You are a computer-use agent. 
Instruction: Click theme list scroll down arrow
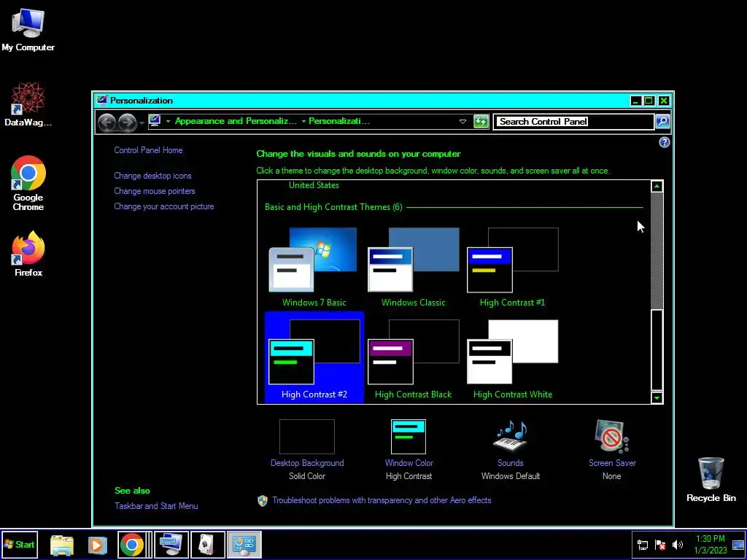pyautogui.click(x=657, y=397)
